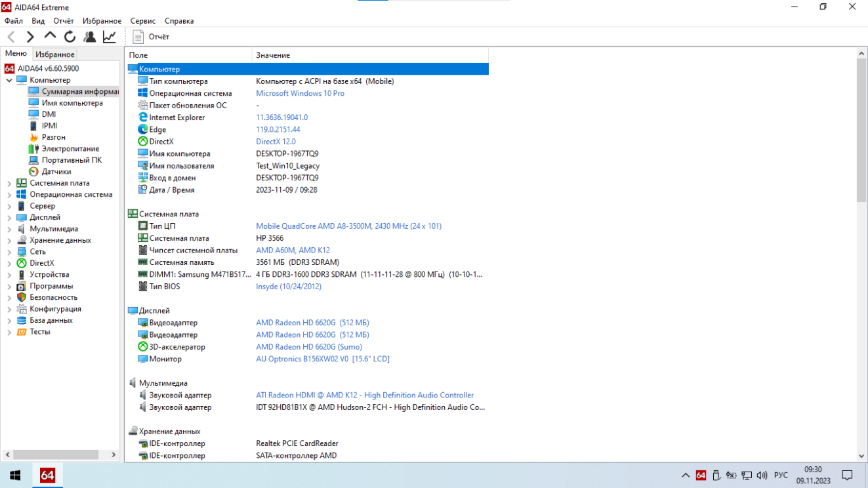Click the Значение column header

pyautogui.click(x=370, y=55)
